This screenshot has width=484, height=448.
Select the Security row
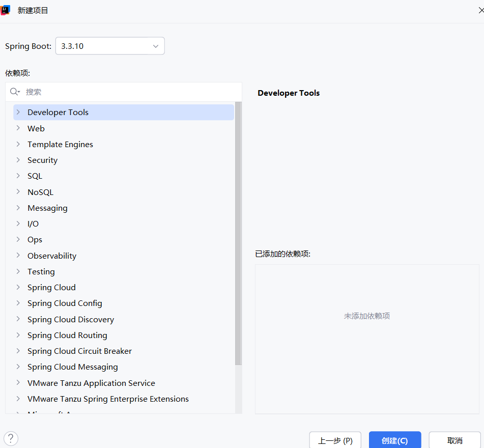click(124, 160)
